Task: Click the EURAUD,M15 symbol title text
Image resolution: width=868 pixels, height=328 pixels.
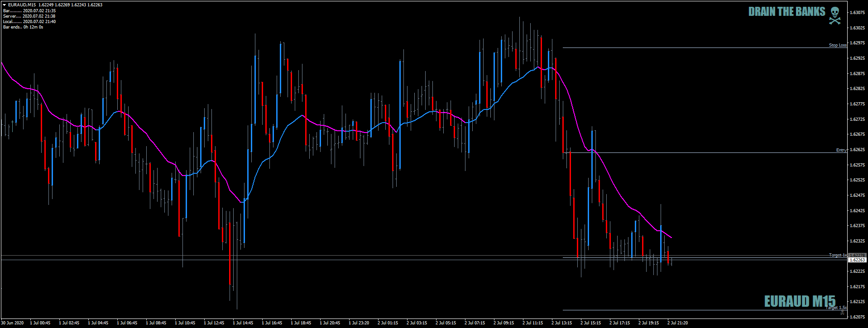Action: [x=22, y=5]
